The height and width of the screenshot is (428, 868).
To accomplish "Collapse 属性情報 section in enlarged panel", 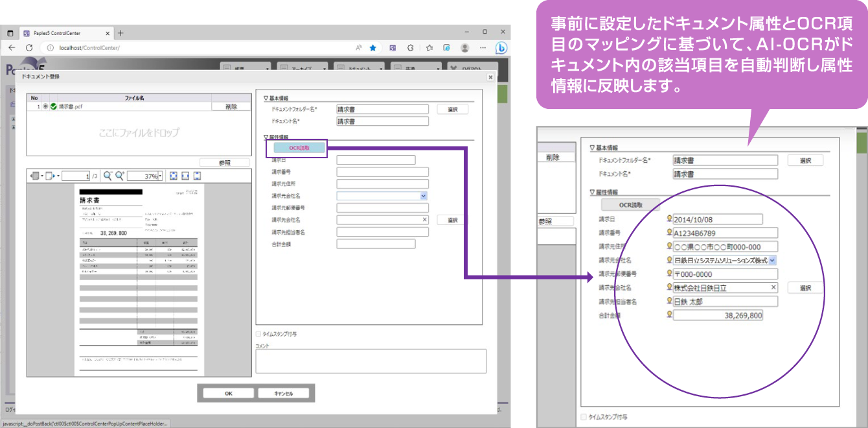I will click(592, 192).
